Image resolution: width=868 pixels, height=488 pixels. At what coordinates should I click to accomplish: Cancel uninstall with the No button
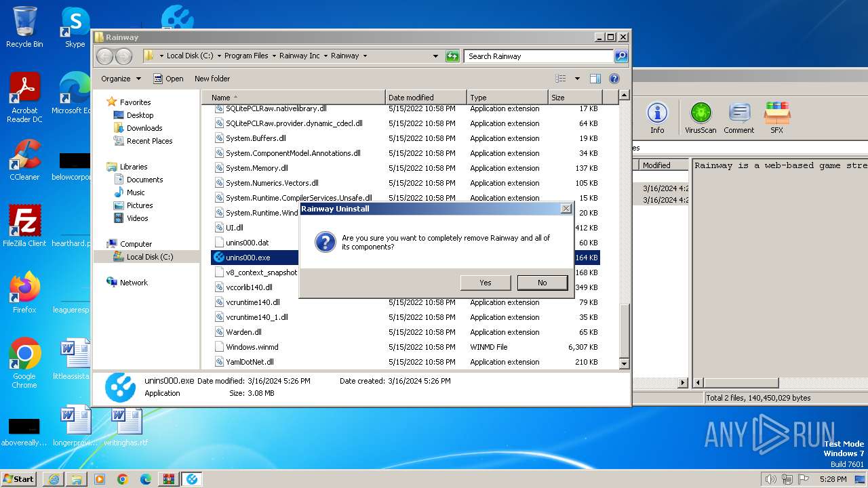pyautogui.click(x=542, y=283)
